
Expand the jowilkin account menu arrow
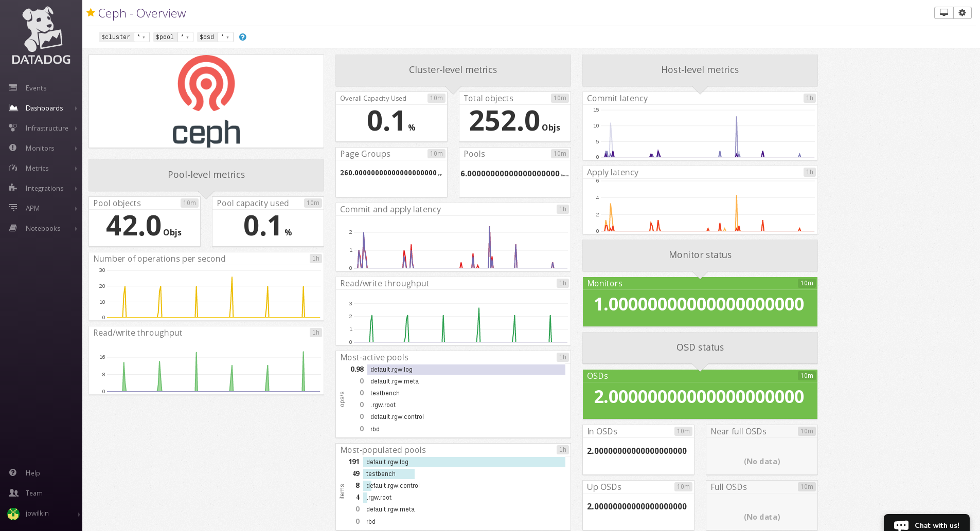(x=79, y=514)
